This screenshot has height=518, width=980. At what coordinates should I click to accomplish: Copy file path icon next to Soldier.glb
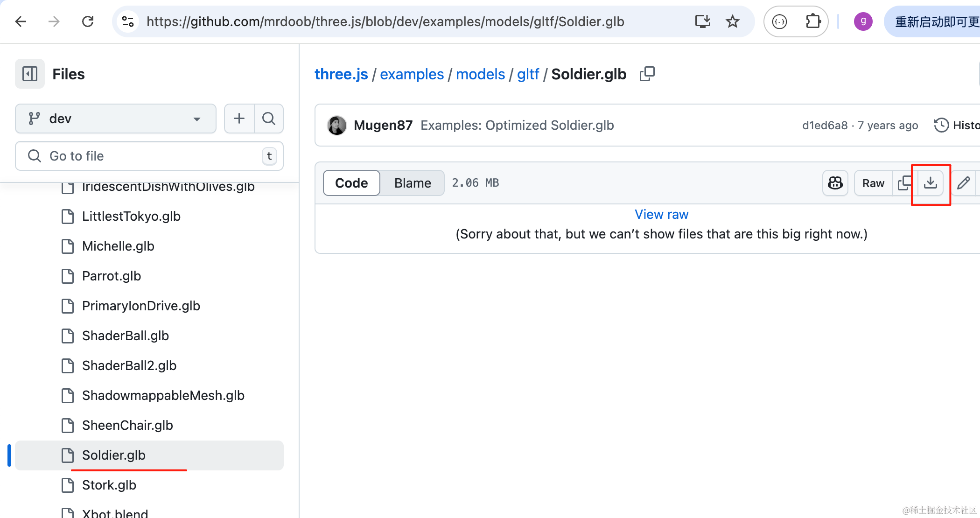tap(647, 74)
